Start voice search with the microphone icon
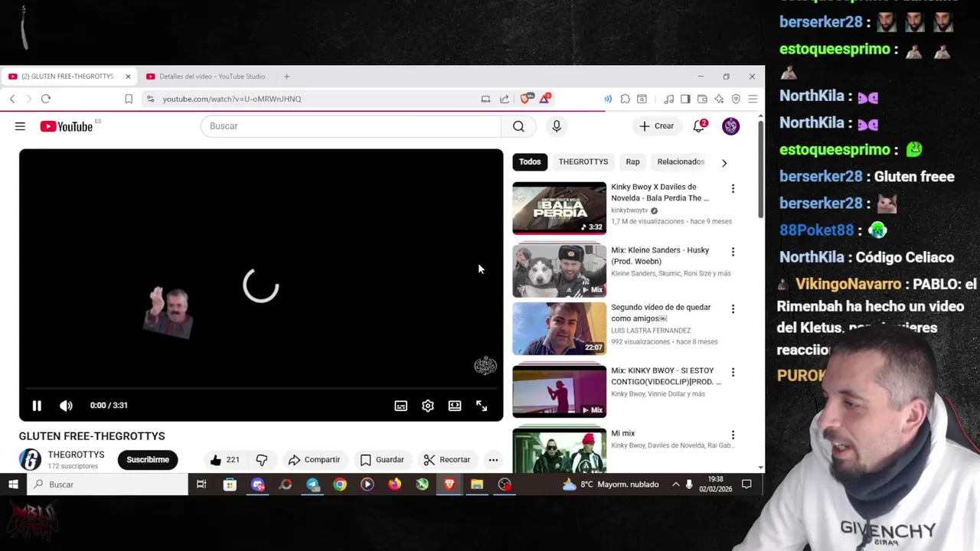The width and height of the screenshot is (980, 551). point(557,126)
